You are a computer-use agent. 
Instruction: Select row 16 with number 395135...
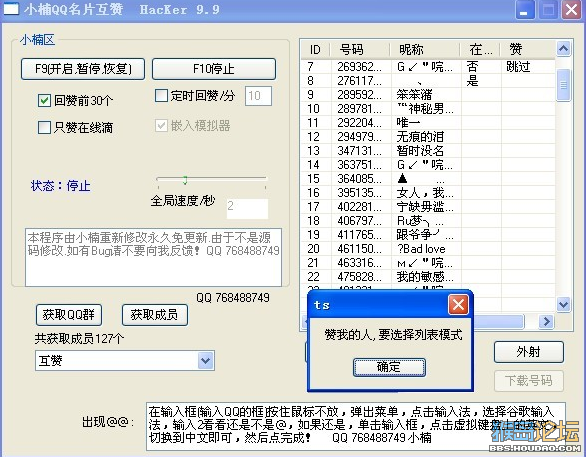pyautogui.click(x=428, y=193)
